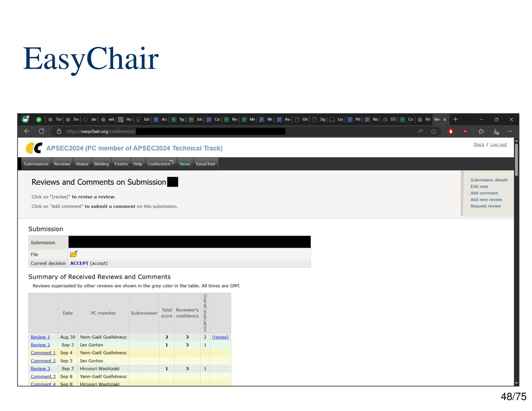The height and width of the screenshot is (411, 532).
Task: Switch to the Loc browser tab
Action: 337,119
